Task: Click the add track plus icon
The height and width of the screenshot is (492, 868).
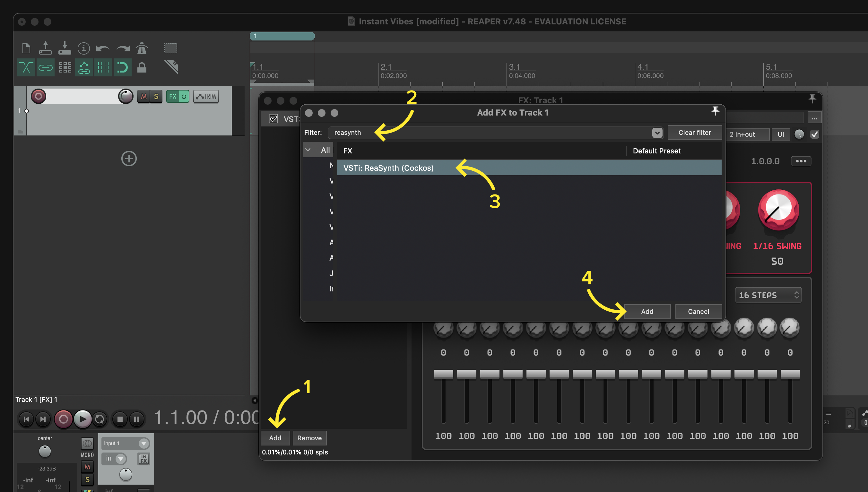Action: click(129, 159)
